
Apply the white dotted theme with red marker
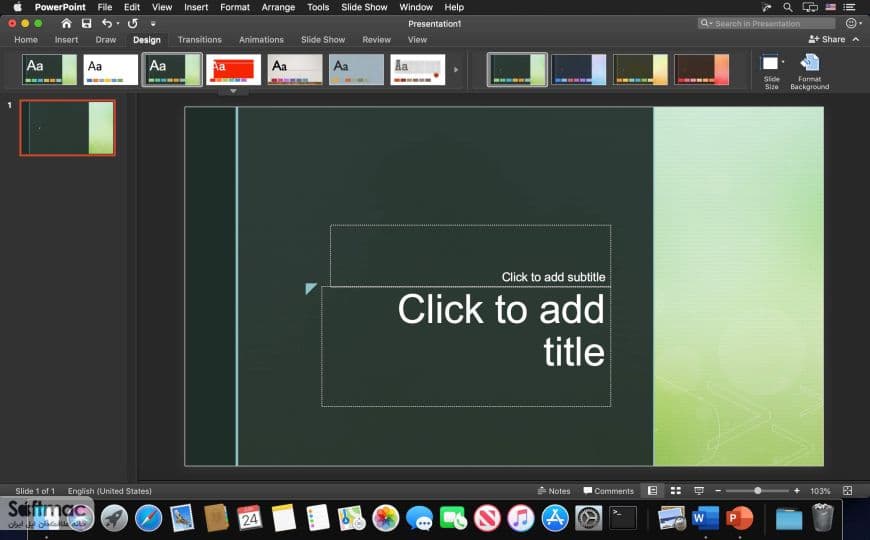tap(418, 69)
